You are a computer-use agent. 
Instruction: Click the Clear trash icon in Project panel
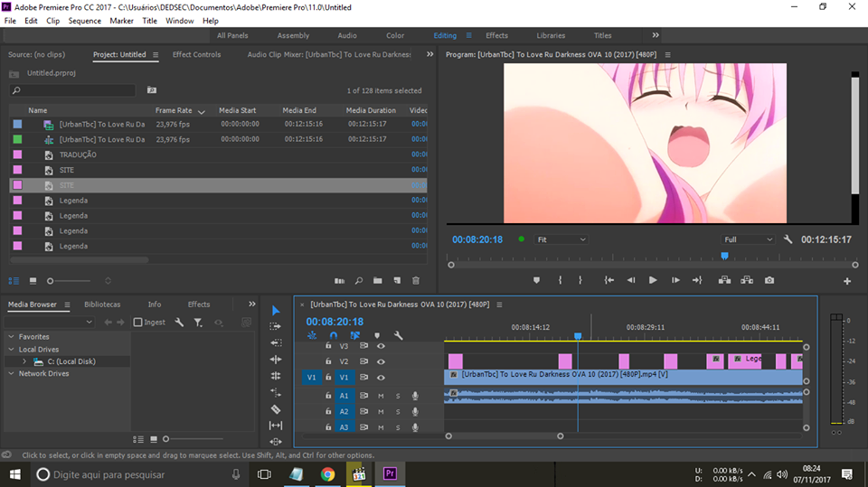click(416, 281)
